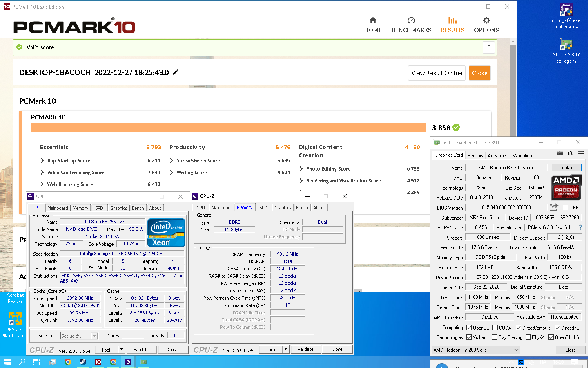Image resolution: width=588 pixels, height=368 pixels.
Task: Click Validate in Memory CPU-Z window
Action: (x=305, y=349)
